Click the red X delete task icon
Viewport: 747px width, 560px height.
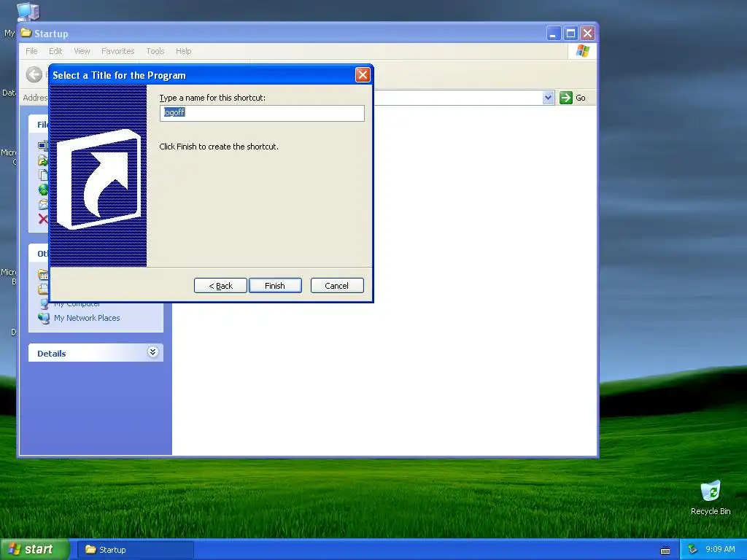[x=43, y=219]
